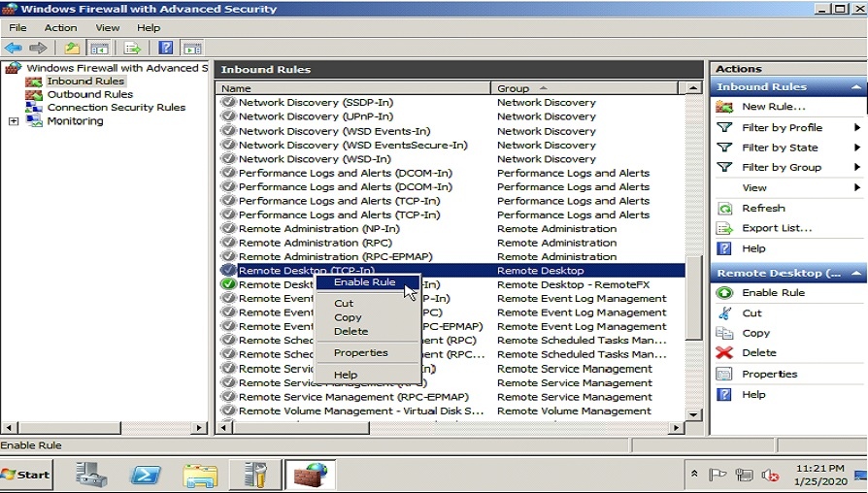The height and width of the screenshot is (493, 868).
Task: Click the Start button
Action: 26,475
